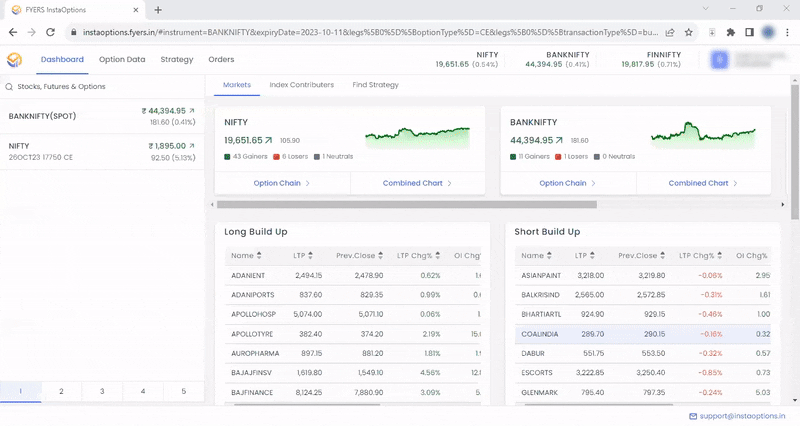Switch to Find Strategy sub-tab
Image resolution: width=800 pixels, height=426 pixels.
click(376, 85)
